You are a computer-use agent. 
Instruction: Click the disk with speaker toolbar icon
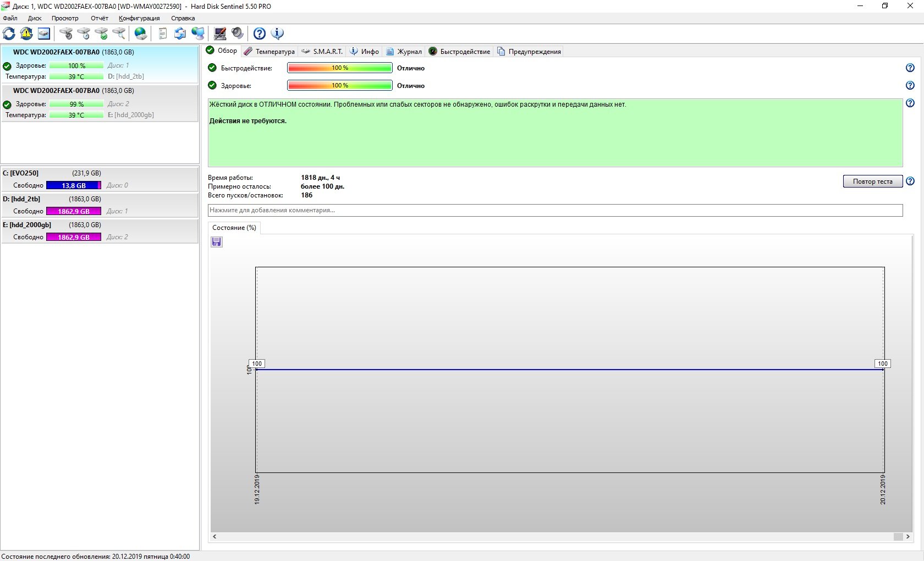(x=66, y=34)
